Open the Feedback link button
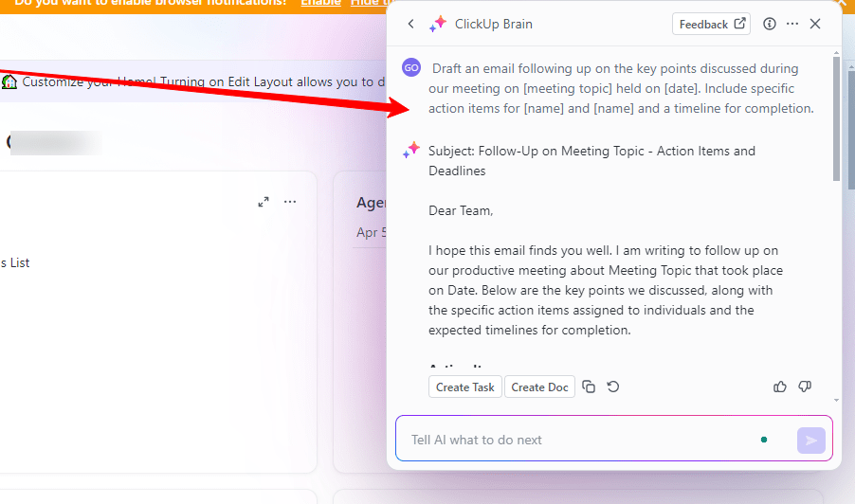The image size is (855, 504). coord(712,25)
